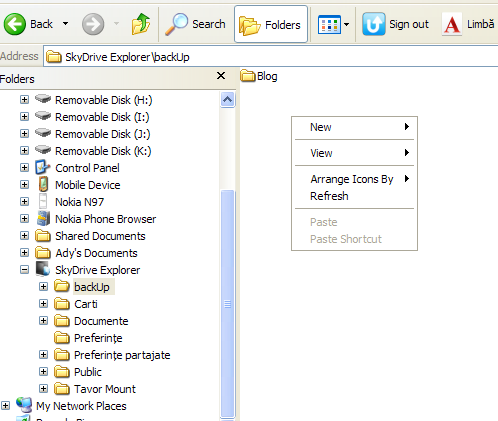Click the Views grid icon

pos(329,24)
